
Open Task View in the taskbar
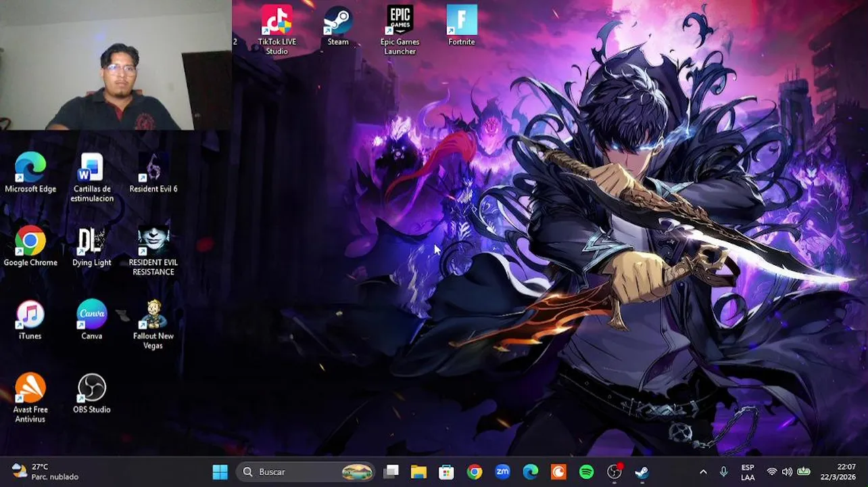[391, 471]
